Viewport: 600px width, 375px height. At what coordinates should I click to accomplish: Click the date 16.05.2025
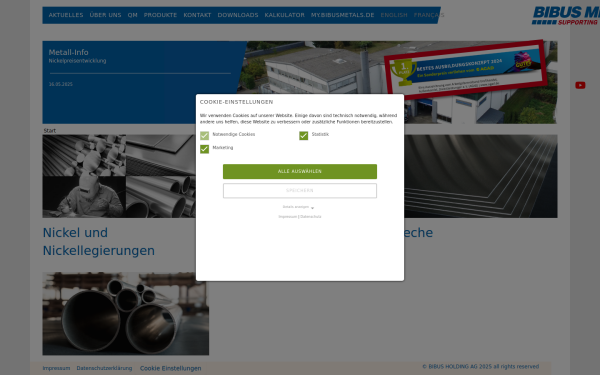click(x=60, y=84)
